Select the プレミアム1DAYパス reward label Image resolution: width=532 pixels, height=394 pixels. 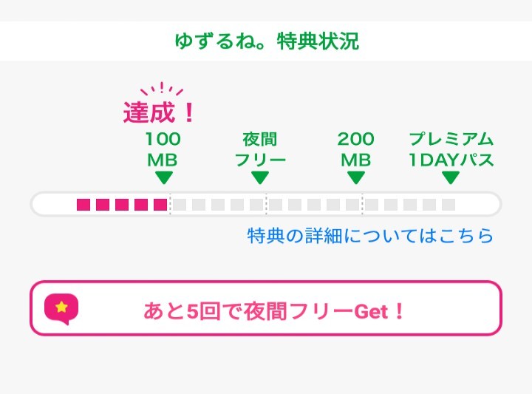pos(451,150)
